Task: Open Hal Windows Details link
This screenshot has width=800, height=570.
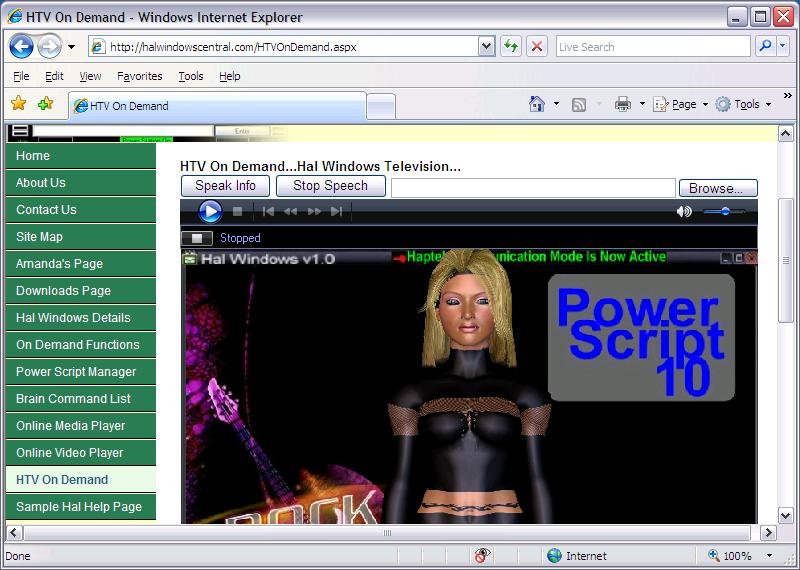Action: (81, 318)
